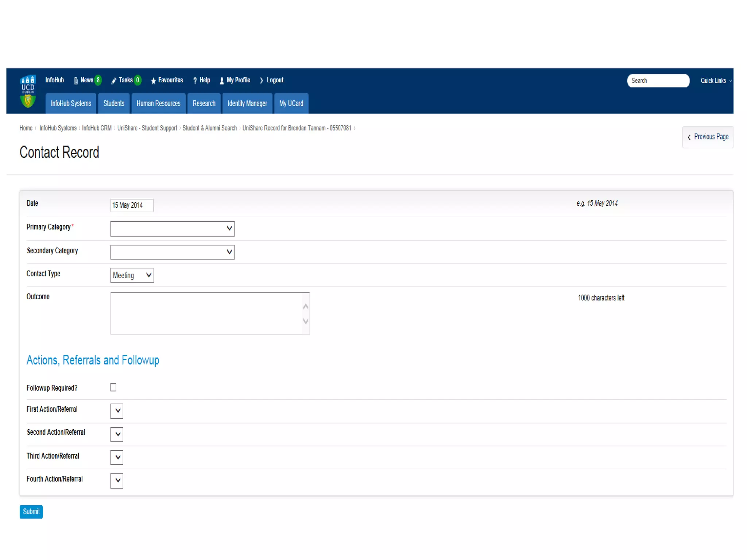The height and width of the screenshot is (560, 747).
Task: Click the My Profile person icon
Action: point(222,81)
